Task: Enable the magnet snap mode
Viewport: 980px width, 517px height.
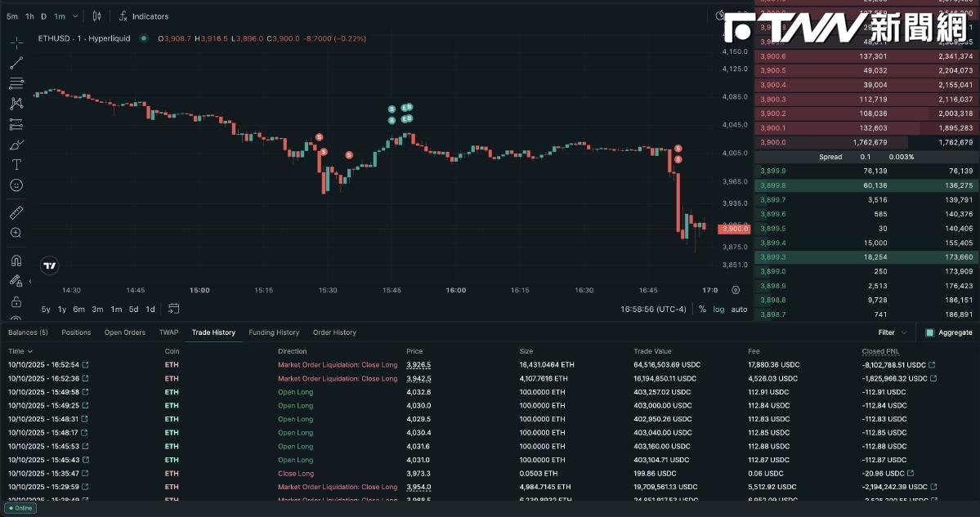Action: coord(16,261)
